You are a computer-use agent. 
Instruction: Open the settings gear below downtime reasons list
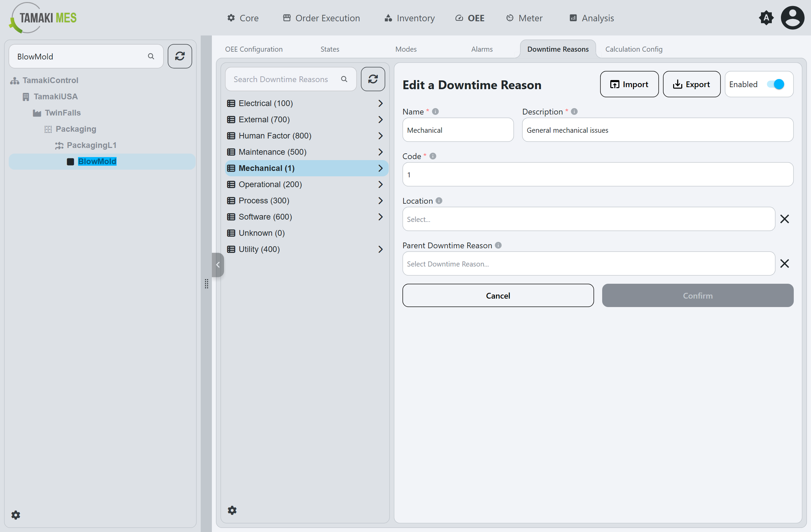point(232,510)
